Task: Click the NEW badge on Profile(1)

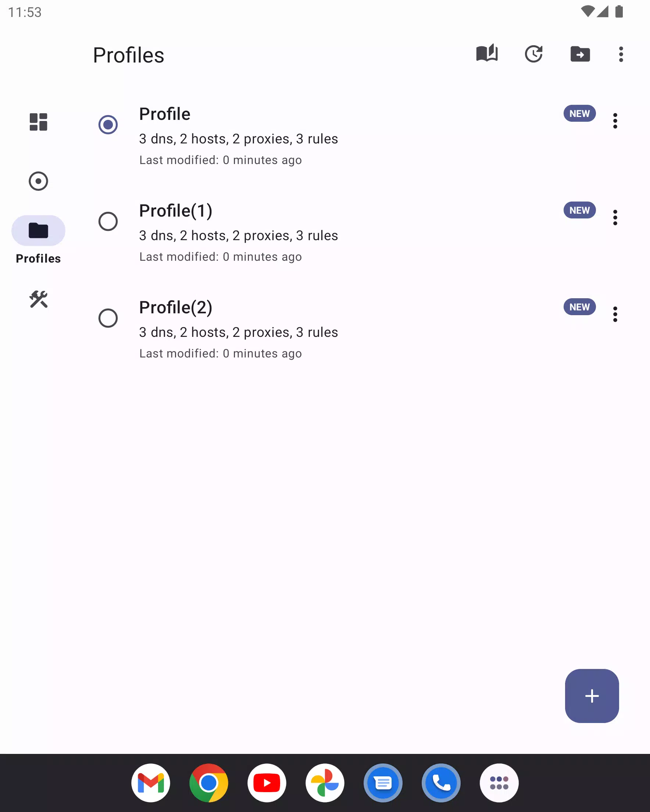Action: (x=579, y=210)
